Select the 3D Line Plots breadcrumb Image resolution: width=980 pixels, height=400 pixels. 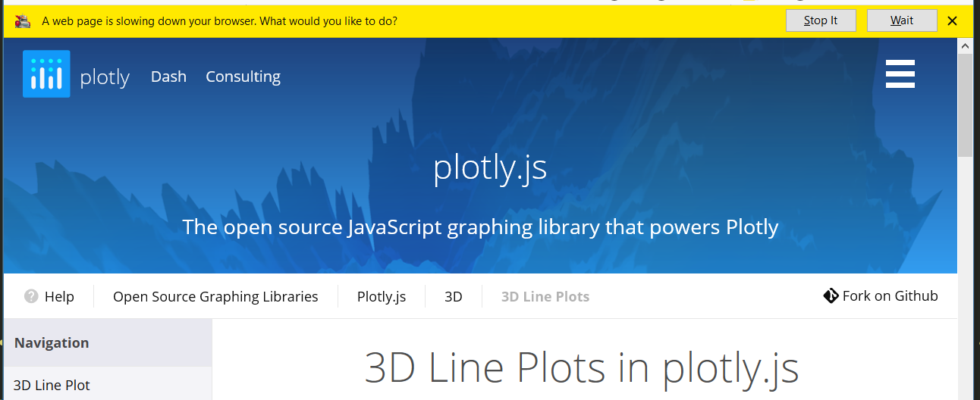pos(545,296)
